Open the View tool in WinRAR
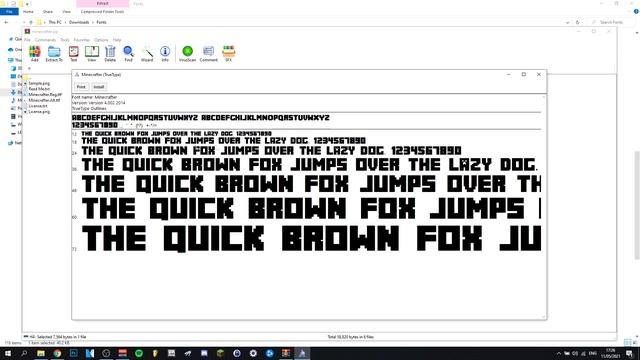640x360 pixels. (92, 53)
